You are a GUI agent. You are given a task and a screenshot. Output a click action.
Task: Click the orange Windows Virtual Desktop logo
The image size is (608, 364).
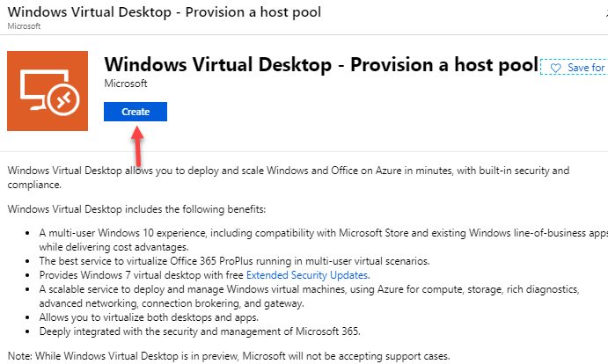pyautogui.click(x=48, y=91)
